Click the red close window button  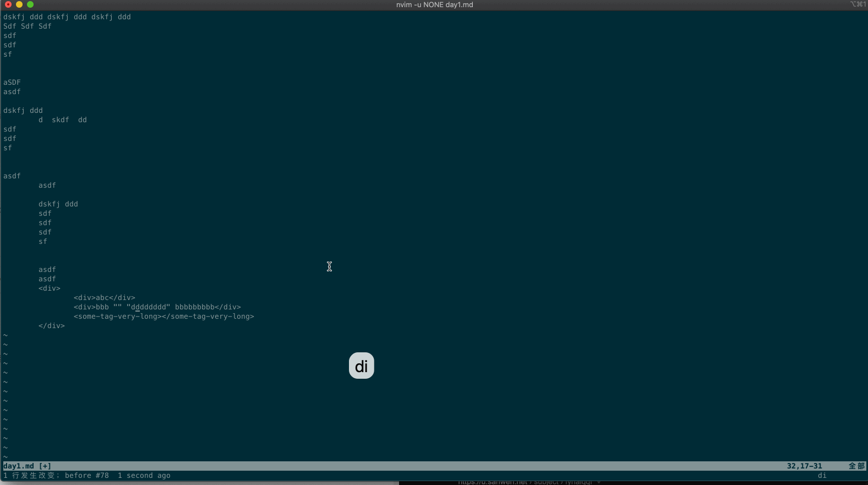[x=8, y=4]
